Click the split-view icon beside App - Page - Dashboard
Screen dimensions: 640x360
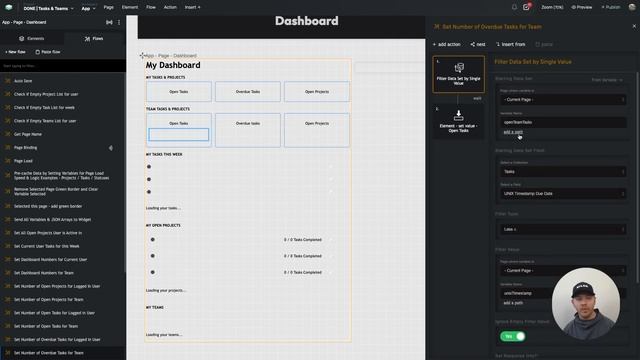(109, 22)
